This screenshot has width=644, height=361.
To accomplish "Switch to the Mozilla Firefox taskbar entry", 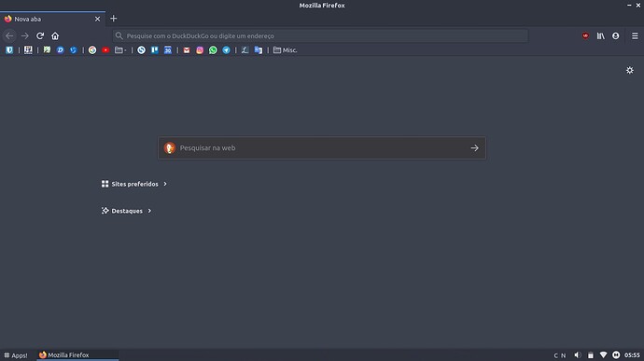I will click(77, 354).
